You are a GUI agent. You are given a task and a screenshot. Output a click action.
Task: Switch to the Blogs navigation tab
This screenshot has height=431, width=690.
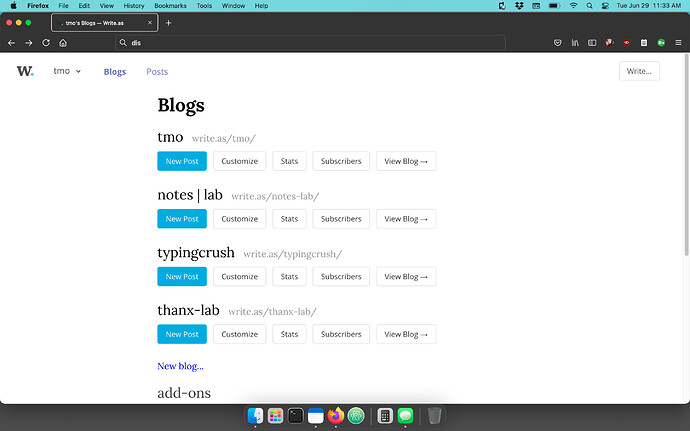click(115, 71)
